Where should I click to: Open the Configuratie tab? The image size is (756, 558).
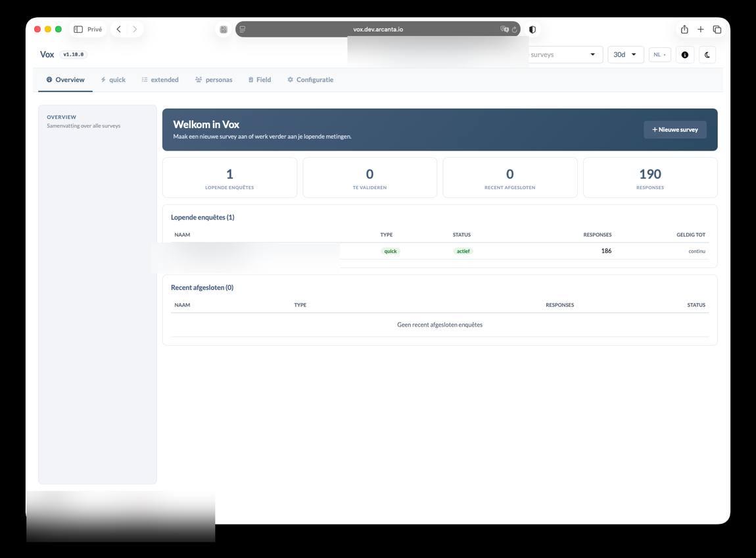pos(310,80)
